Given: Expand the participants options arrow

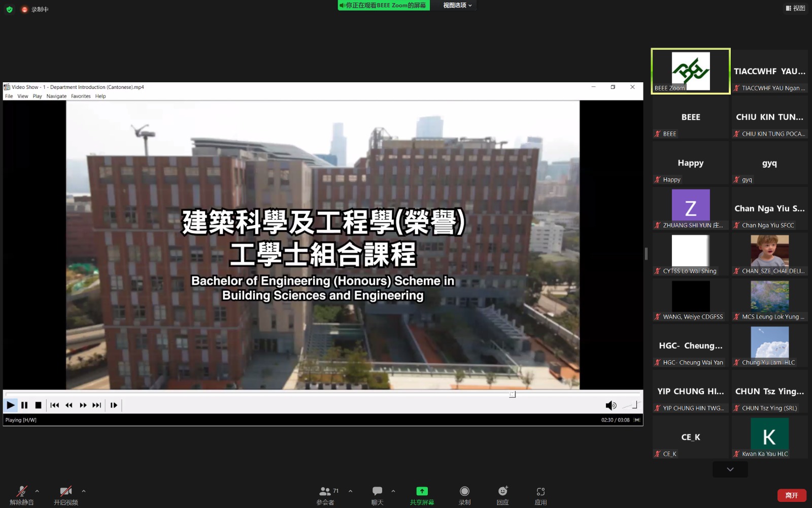Looking at the screenshot, I should pos(350,491).
